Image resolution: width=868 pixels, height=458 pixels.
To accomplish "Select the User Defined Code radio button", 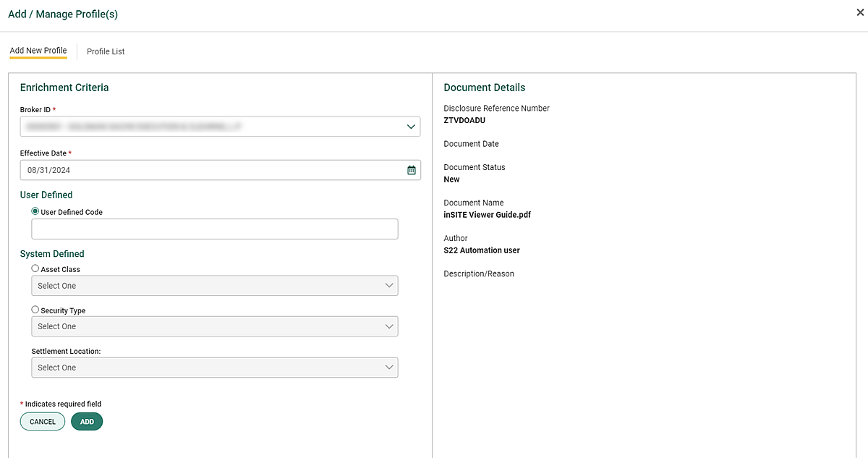I will point(35,212).
